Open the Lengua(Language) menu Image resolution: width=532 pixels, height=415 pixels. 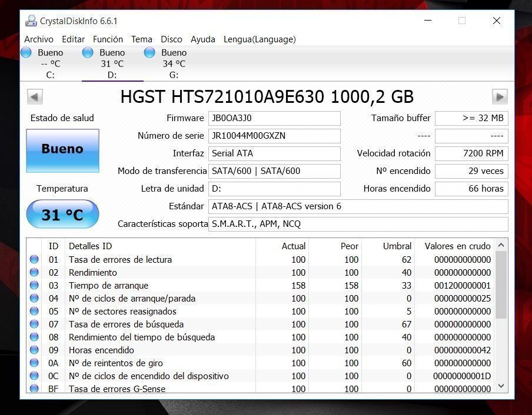pos(260,39)
